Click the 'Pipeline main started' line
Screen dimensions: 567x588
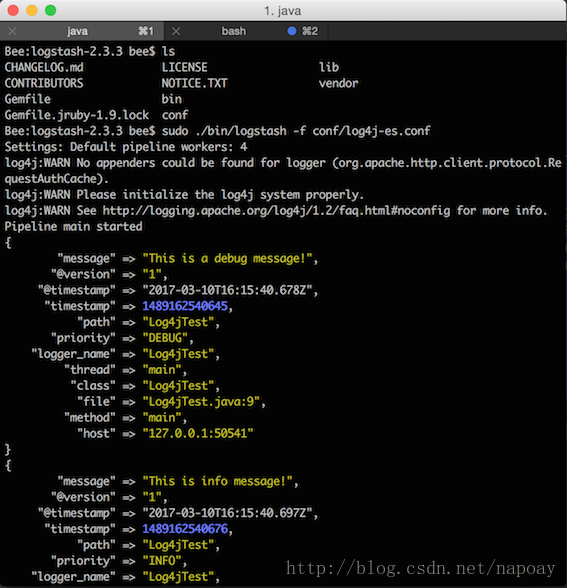pos(74,226)
